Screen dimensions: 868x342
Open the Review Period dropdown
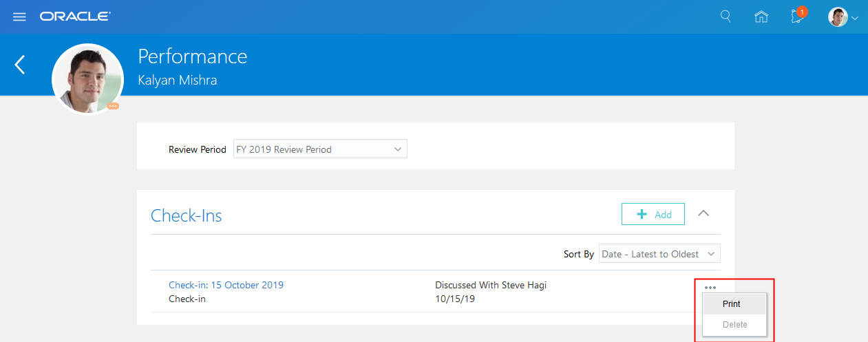pos(320,149)
